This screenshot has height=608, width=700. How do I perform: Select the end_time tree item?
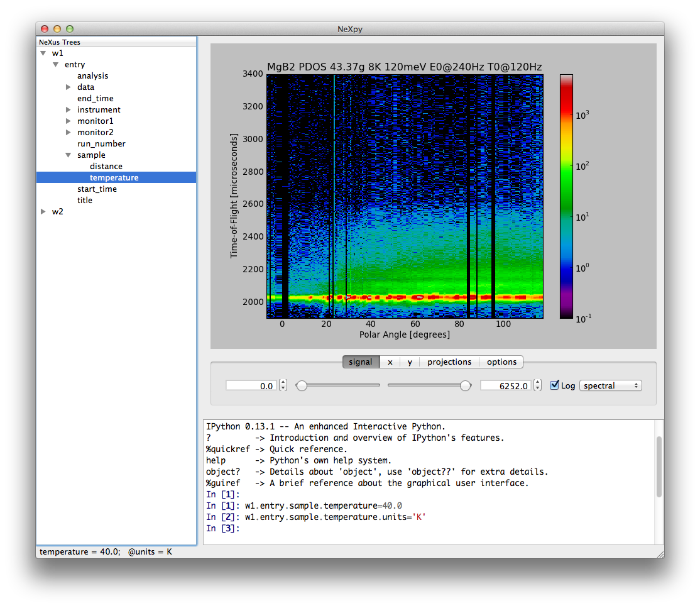tap(95, 98)
